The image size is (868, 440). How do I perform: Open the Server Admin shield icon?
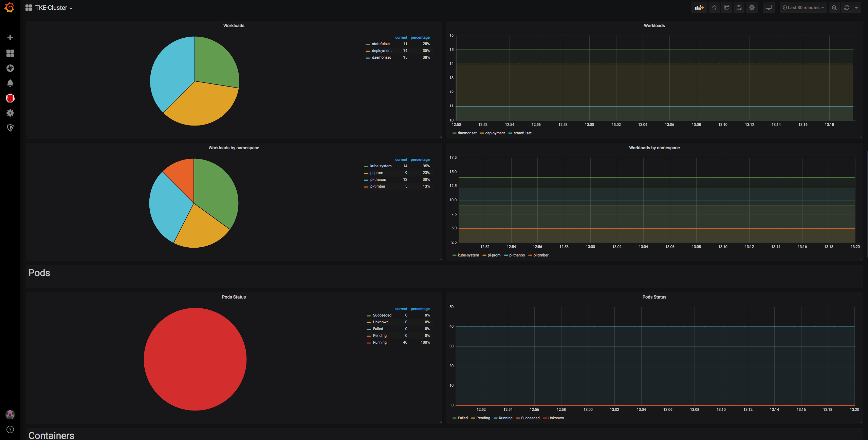[10, 128]
